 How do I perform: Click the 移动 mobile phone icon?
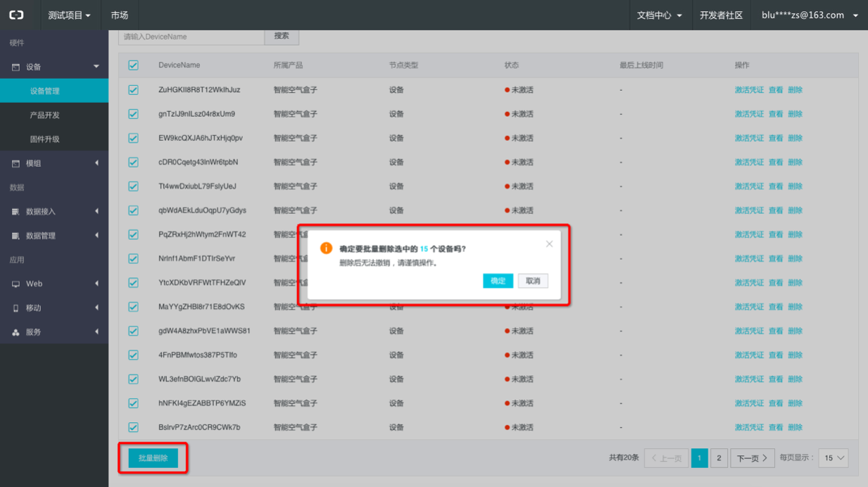pos(16,308)
